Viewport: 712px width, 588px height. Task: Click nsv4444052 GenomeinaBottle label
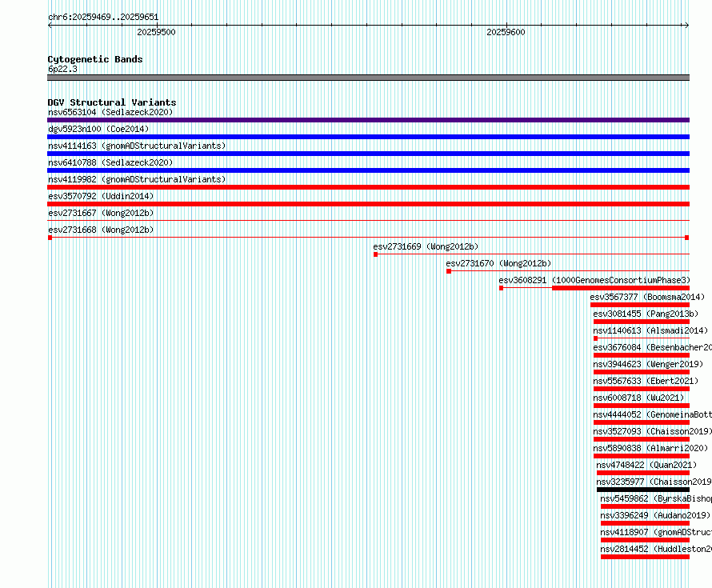[653, 414]
